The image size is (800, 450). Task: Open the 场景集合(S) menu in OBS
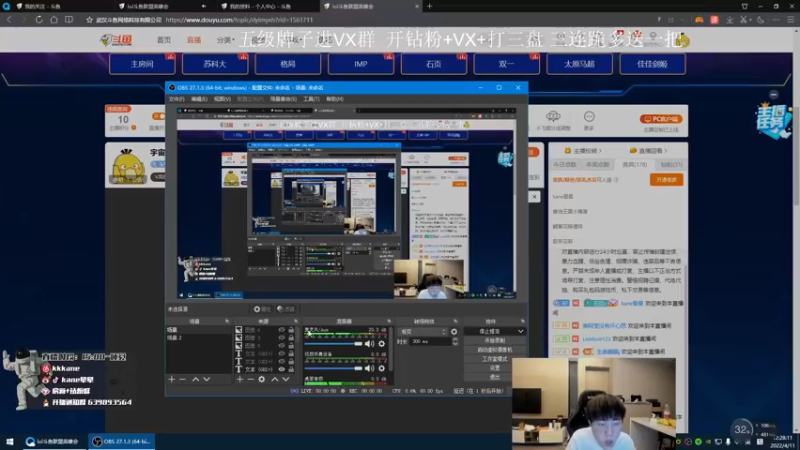283,99
